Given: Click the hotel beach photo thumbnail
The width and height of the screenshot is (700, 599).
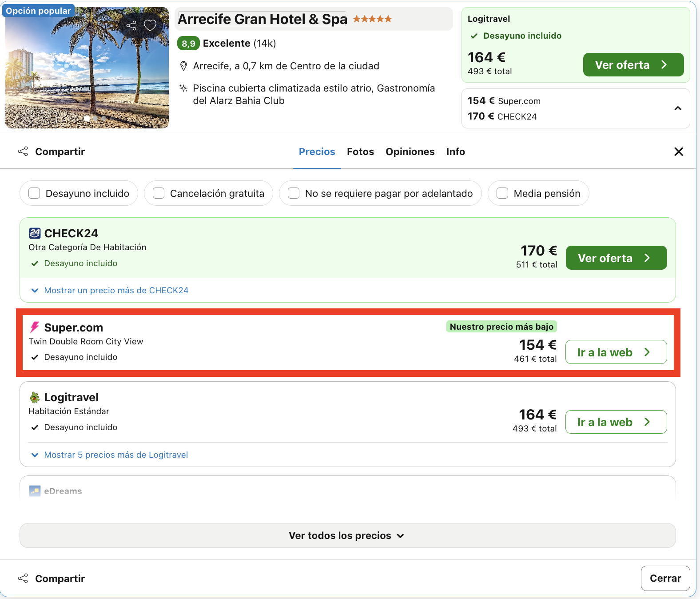Looking at the screenshot, I should pos(87,68).
